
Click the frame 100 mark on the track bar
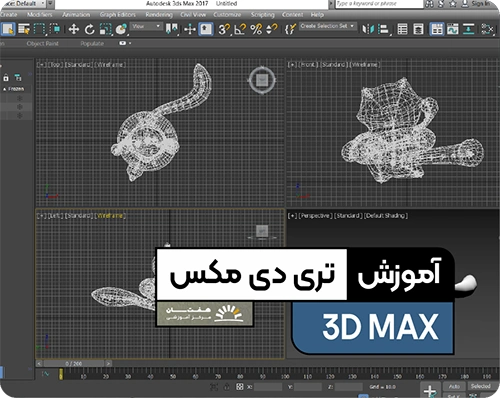285,376
